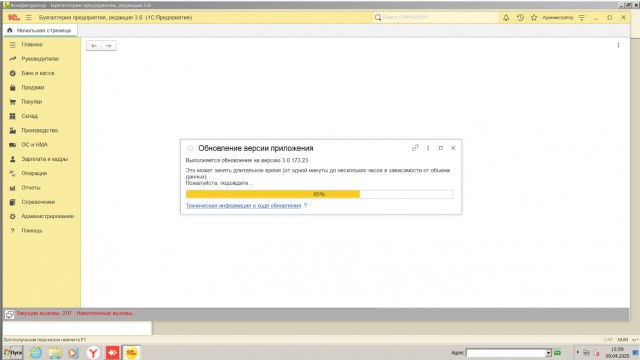The image size is (640, 360).
Task: Click the Помощь question mark icon
Action: tap(13, 231)
